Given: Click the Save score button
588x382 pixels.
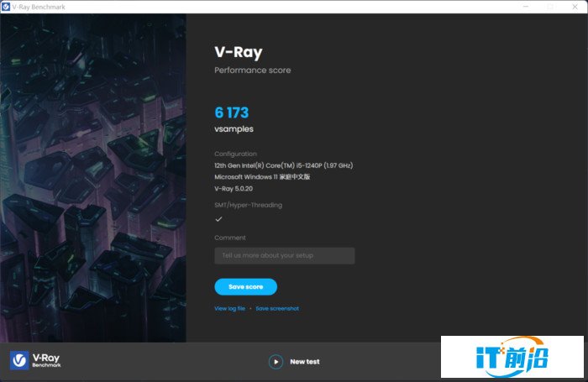Looking at the screenshot, I should (245, 287).
